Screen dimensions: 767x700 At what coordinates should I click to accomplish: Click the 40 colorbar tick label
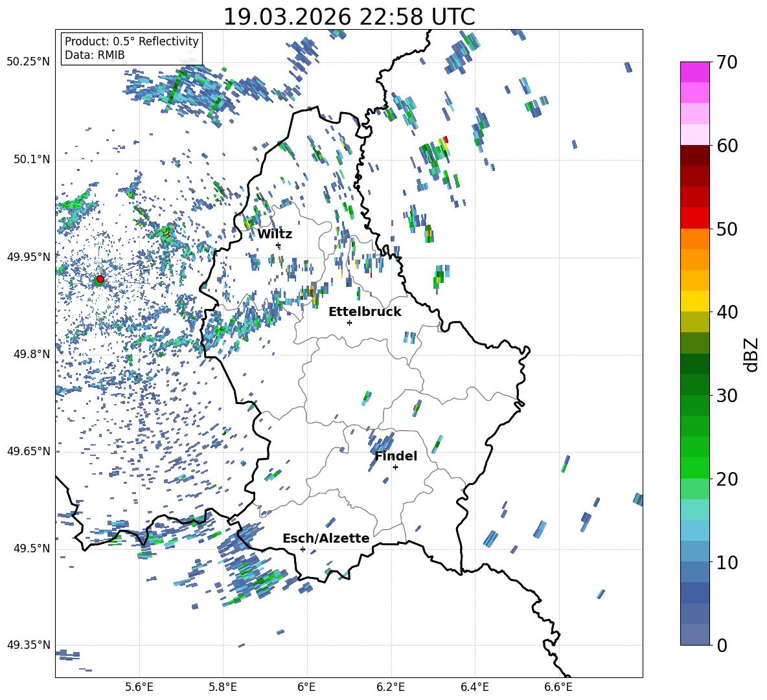727,312
